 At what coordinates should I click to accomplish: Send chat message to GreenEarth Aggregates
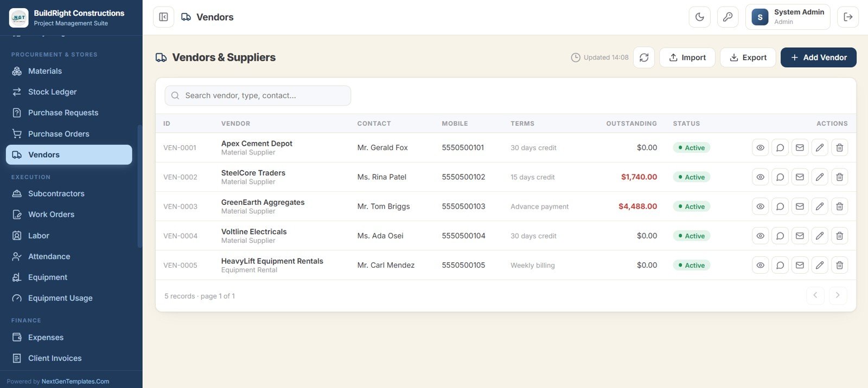point(780,206)
